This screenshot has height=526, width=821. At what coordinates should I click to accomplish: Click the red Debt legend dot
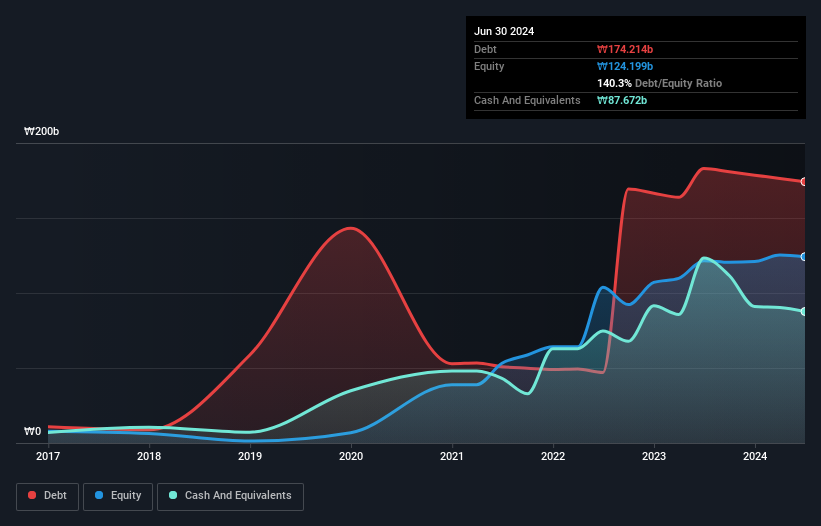[x=32, y=495]
